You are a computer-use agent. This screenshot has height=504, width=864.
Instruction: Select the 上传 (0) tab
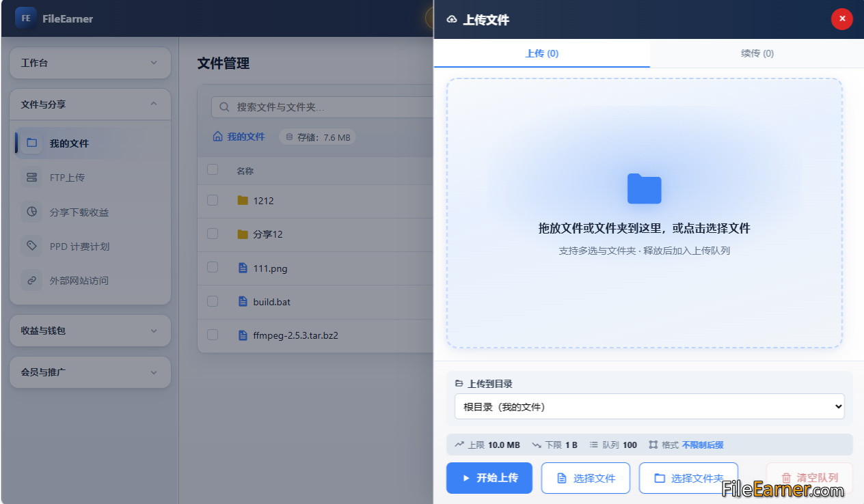(x=542, y=53)
